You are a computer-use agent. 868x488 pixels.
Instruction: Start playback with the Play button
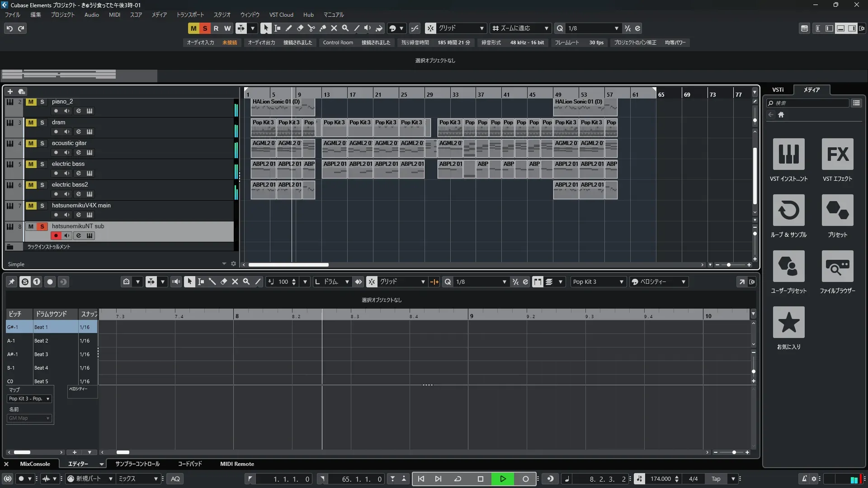(503, 479)
